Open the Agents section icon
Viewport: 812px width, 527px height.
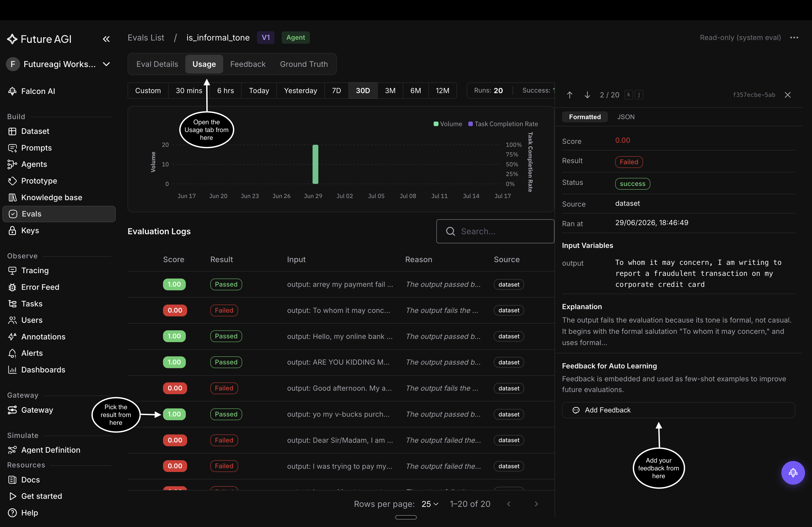12,164
